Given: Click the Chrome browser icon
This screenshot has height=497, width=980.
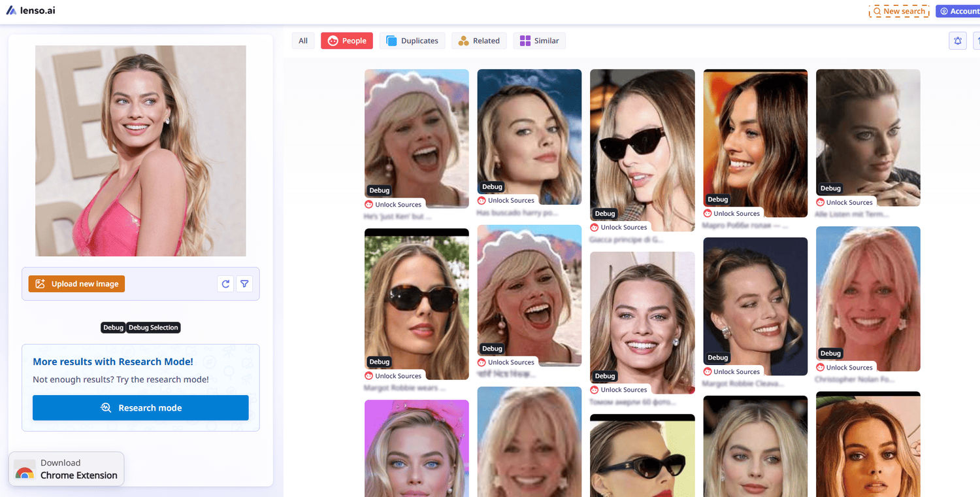Looking at the screenshot, I should [x=24, y=469].
